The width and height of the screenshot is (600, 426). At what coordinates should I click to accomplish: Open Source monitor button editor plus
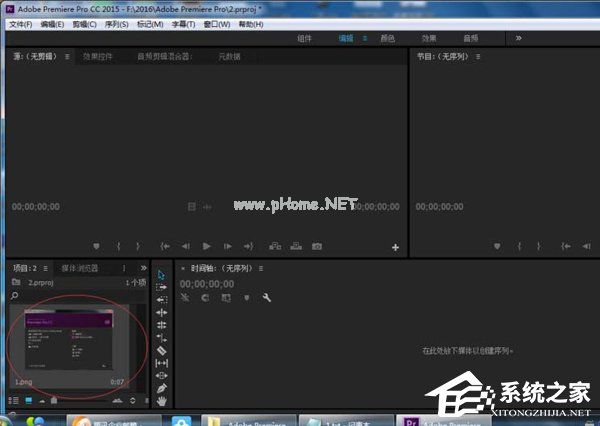[x=396, y=248]
